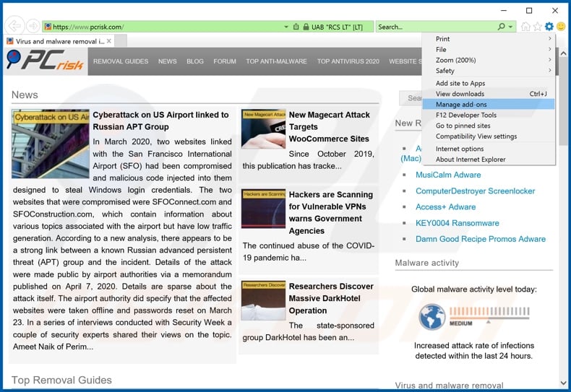The width and height of the screenshot is (571, 392).
Task: Click the magnifier search icon
Action: pyautogui.click(x=502, y=27)
